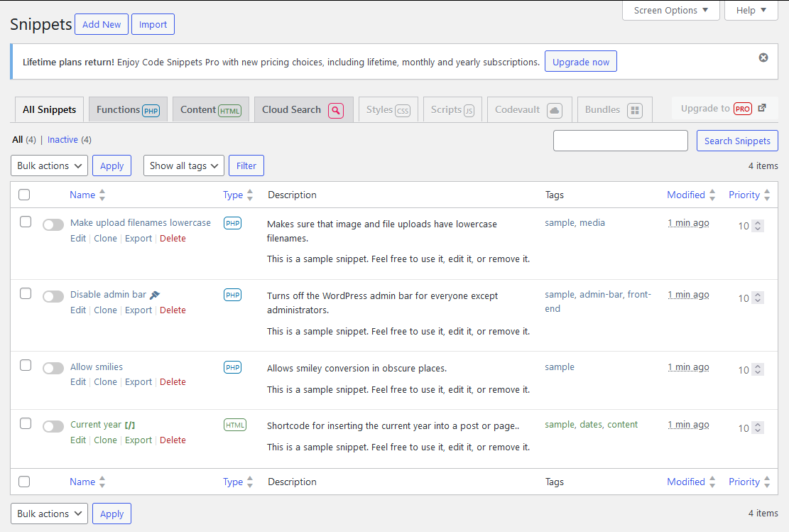Expand the Screen Options panel
Viewport: 789px width, 532px height.
coord(670,11)
